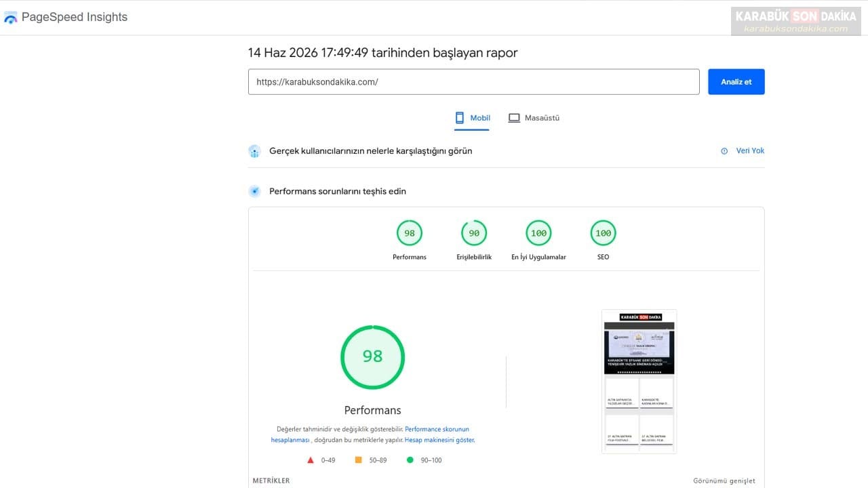The width and height of the screenshot is (868, 488).
Task: Select the Performans 98 score gauge
Action: tap(410, 233)
